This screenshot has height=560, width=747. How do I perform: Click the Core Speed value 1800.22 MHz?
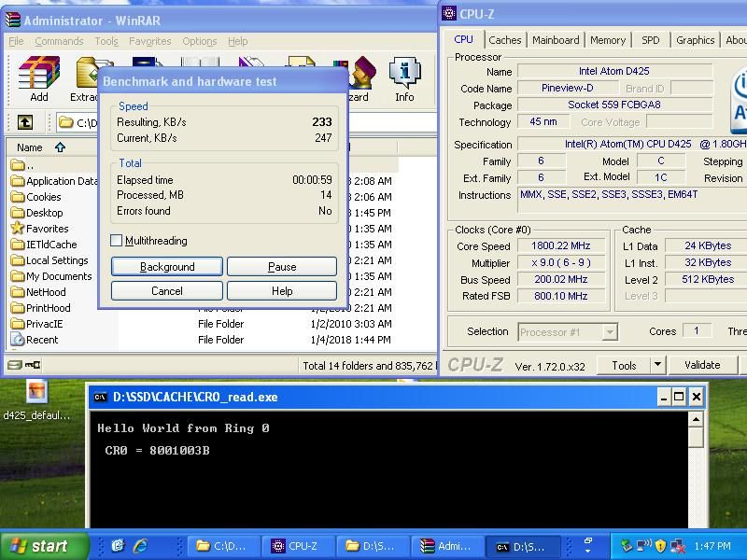(561, 245)
